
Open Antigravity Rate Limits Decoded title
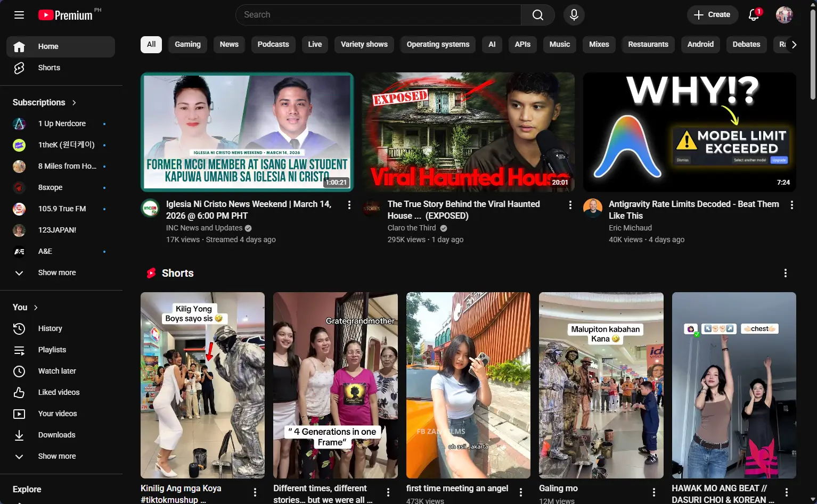[x=694, y=210]
